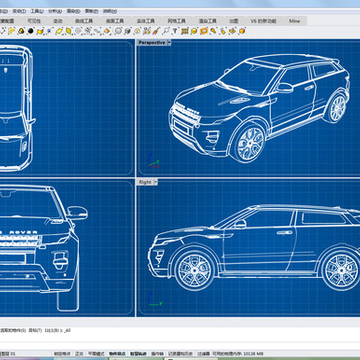Open the 变动(T) menu in menu bar
Image resolution: width=360 pixels, height=360 pixels.
tap(19, 11)
